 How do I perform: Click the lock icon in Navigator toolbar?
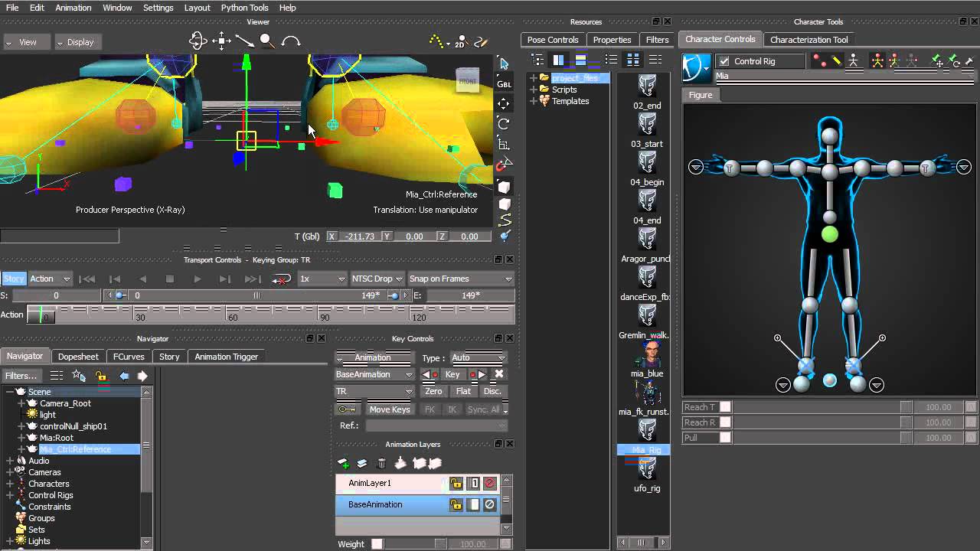(x=101, y=376)
